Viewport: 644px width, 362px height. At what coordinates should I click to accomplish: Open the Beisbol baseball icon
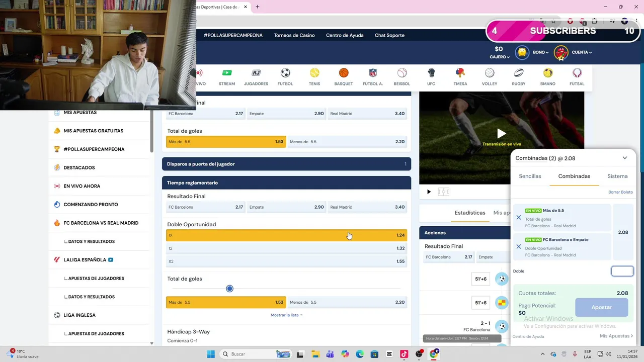[402, 73]
